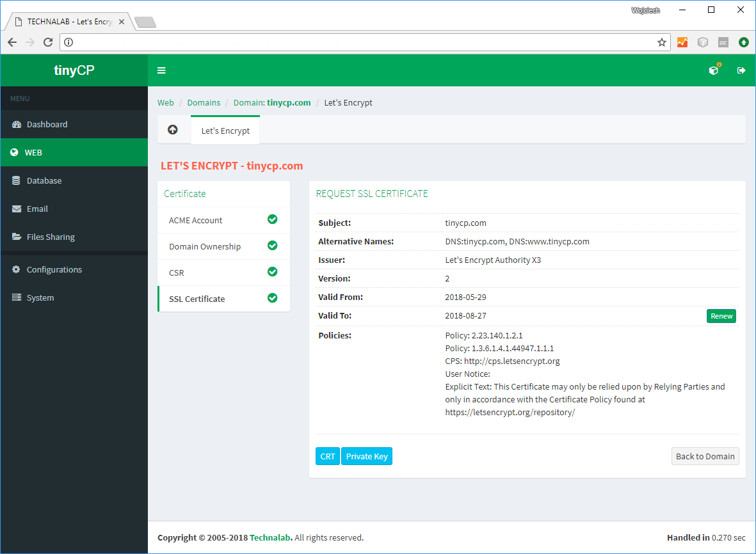Click the Wojciech profile label
Image resolution: width=756 pixels, height=554 pixels.
point(646,10)
